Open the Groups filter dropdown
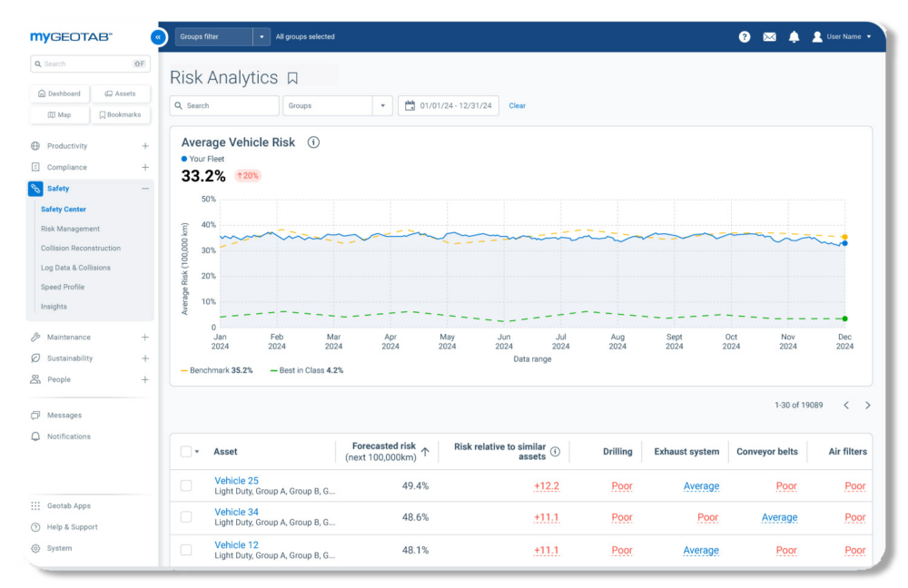 (x=262, y=37)
